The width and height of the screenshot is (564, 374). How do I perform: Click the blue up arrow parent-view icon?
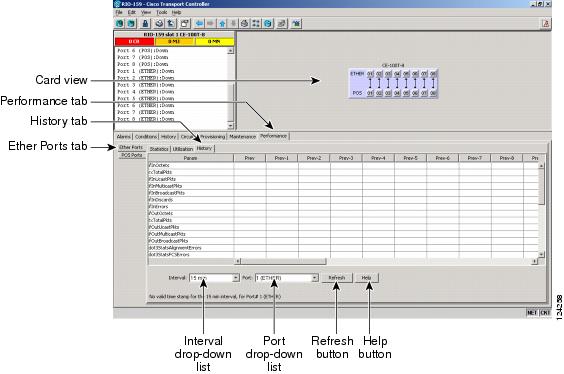click(222, 24)
